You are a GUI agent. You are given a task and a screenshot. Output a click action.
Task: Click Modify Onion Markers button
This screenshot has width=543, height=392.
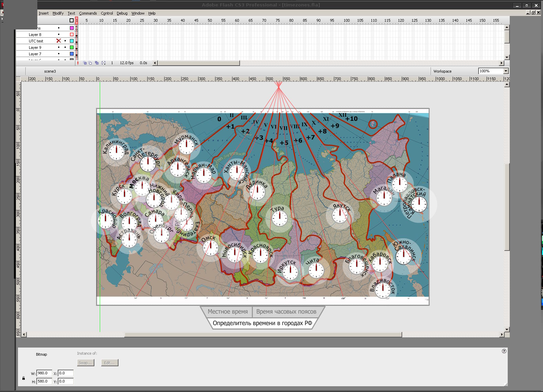(104, 63)
